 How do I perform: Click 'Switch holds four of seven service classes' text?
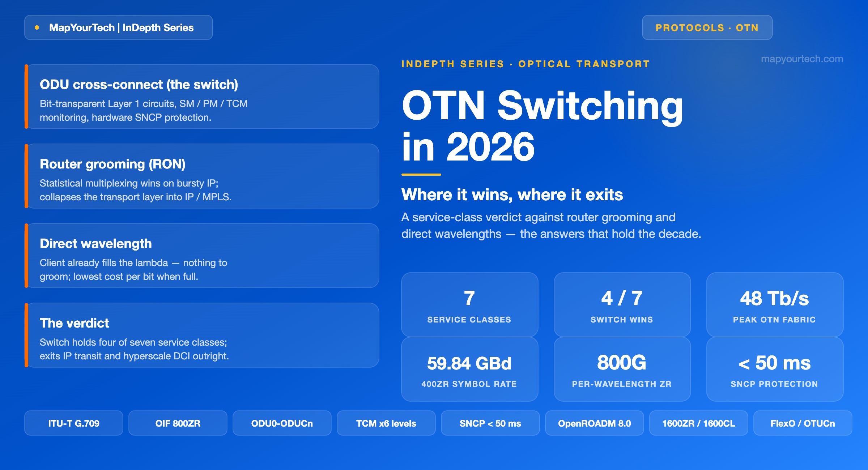[x=135, y=349]
